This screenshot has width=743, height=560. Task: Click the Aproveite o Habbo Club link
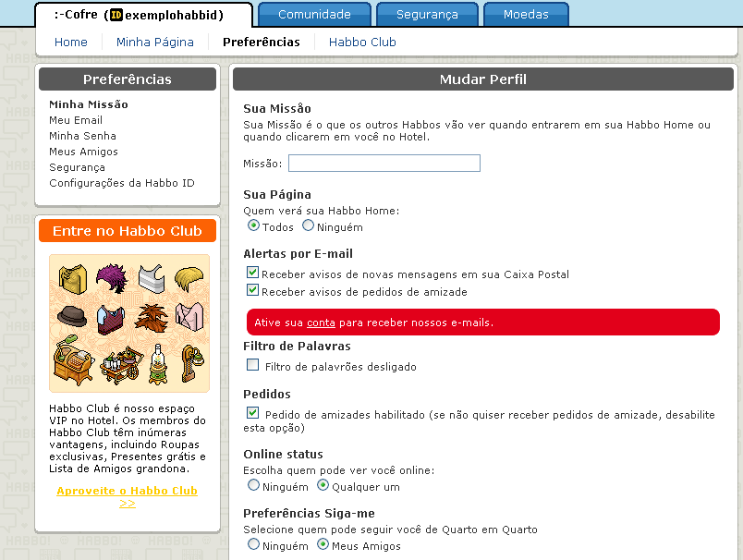[x=127, y=496]
